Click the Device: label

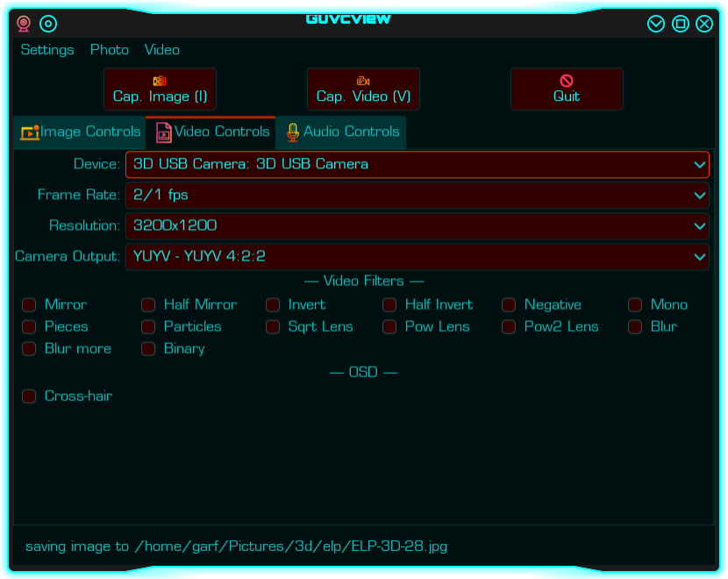97,164
